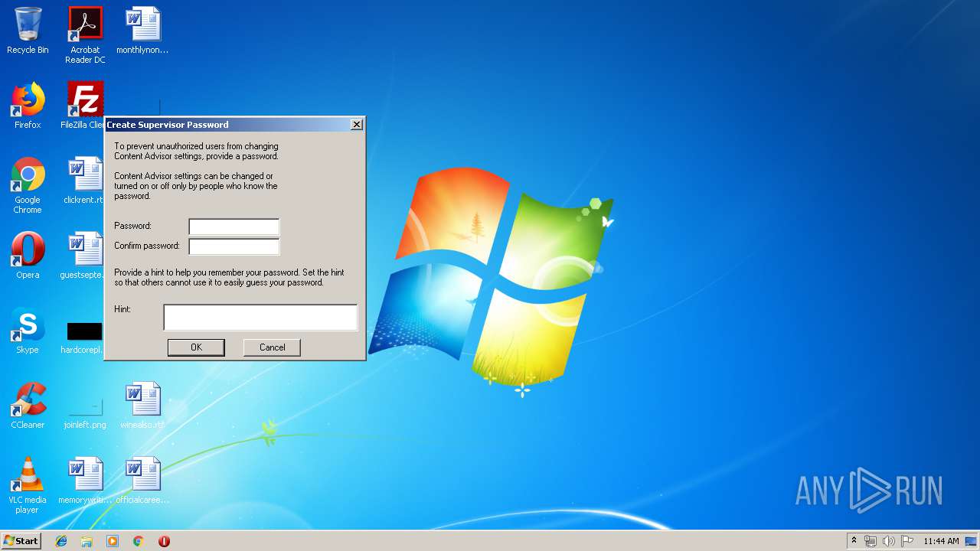Select the winealso.rtf document icon

(142, 406)
